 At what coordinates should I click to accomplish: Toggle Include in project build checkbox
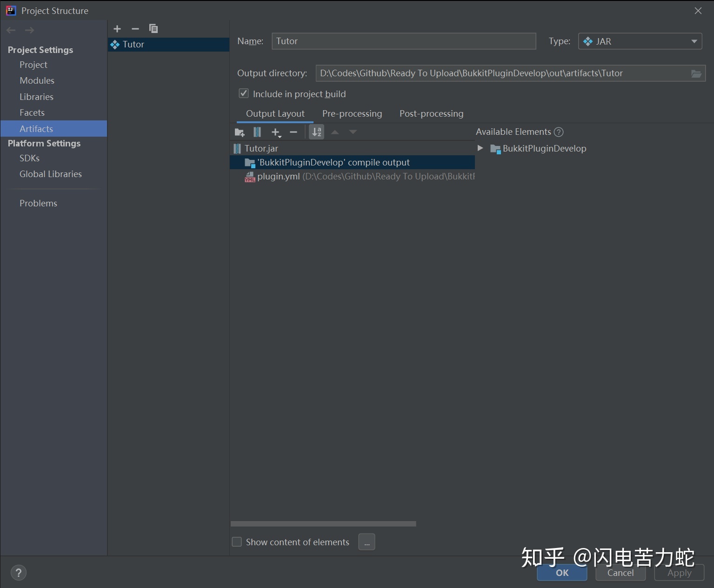tap(244, 93)
